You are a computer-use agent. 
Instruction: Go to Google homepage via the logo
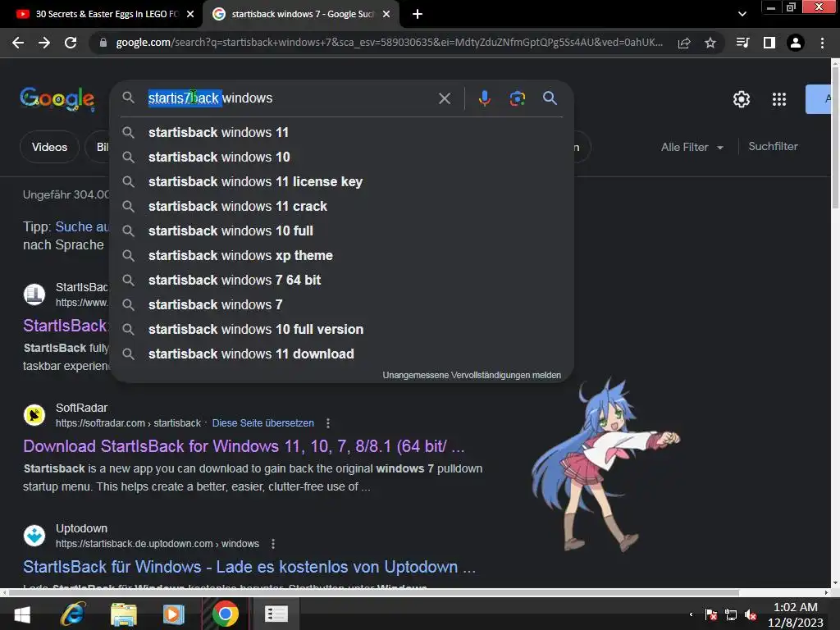(x=57, y=99)
